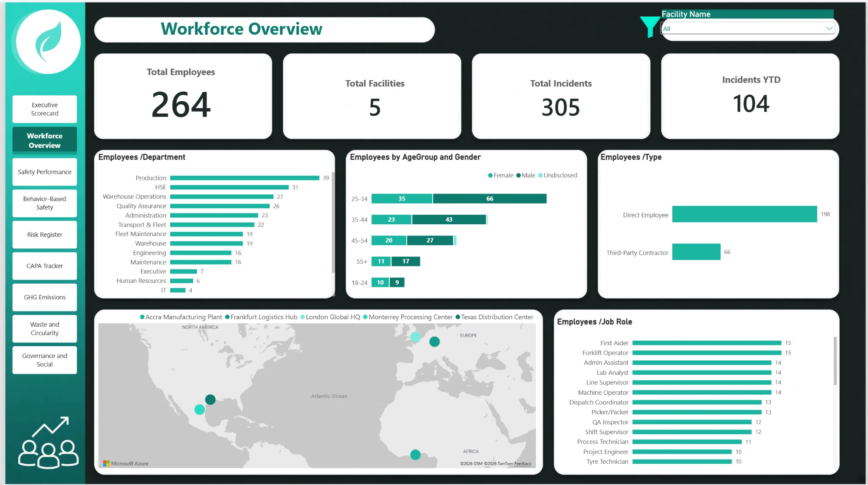Go to GHG Emissions page

pos(45,297)
